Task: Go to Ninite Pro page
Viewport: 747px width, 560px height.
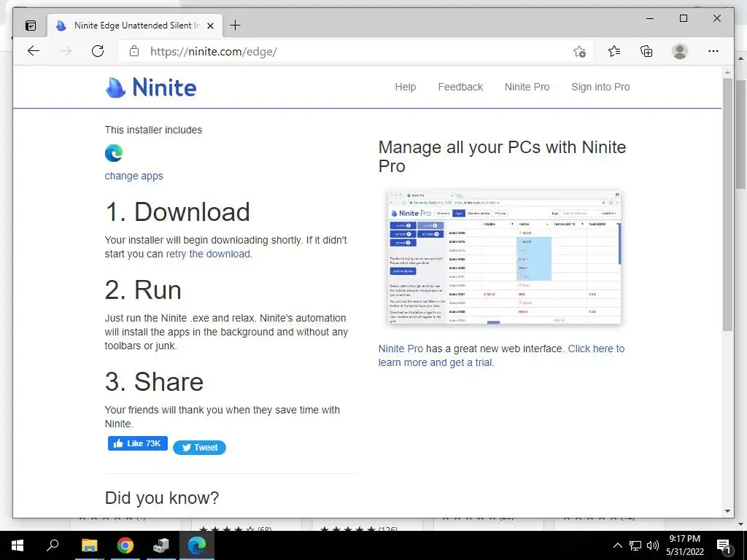Action: [527, 87]
